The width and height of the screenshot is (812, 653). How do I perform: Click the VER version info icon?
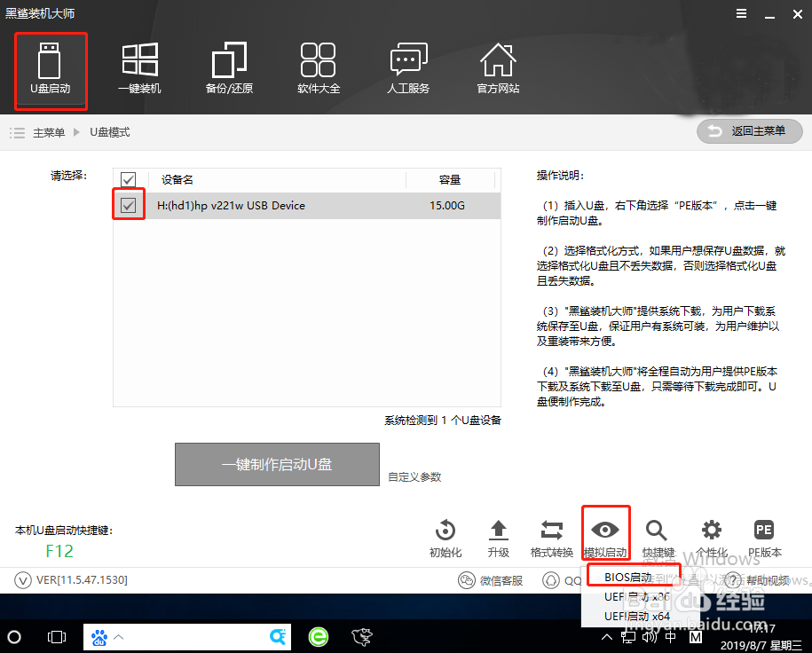(23, 580)
